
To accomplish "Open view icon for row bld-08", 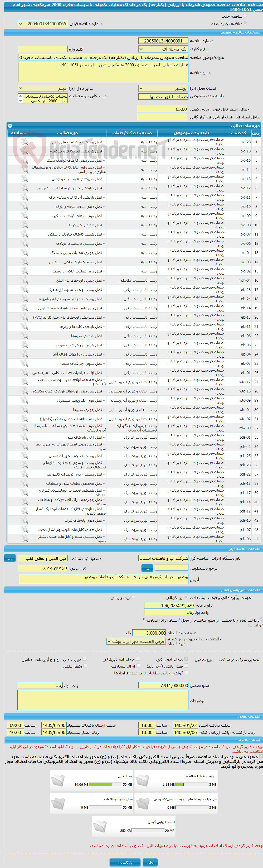I will tap(24, 225).
